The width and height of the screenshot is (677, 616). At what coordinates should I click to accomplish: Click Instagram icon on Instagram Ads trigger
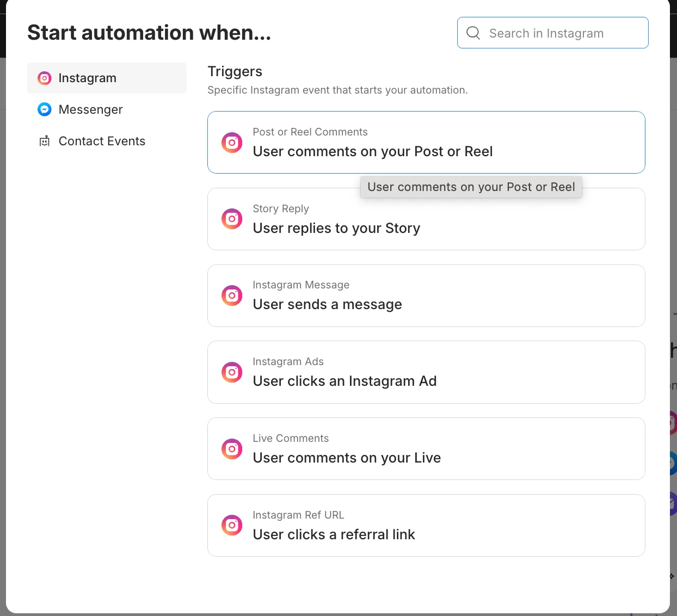pos(232,372)
